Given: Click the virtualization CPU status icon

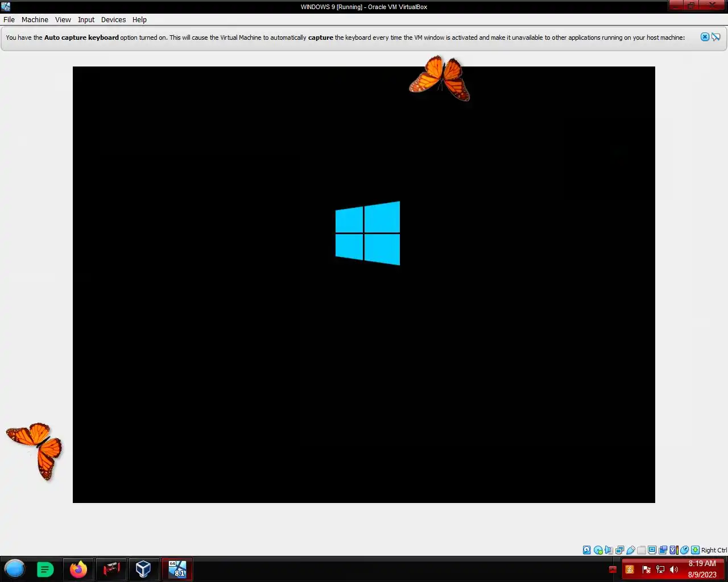Looking at the screenshot, I should pos(674,550).
